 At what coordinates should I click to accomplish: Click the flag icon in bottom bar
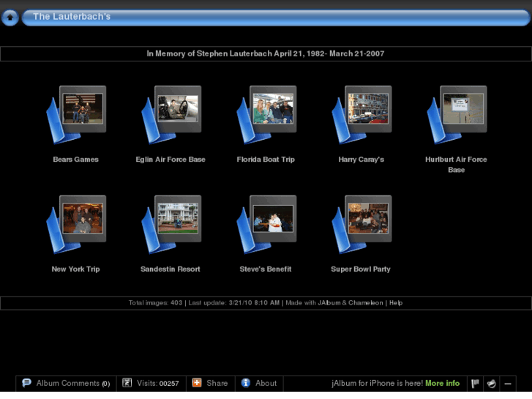475,384
